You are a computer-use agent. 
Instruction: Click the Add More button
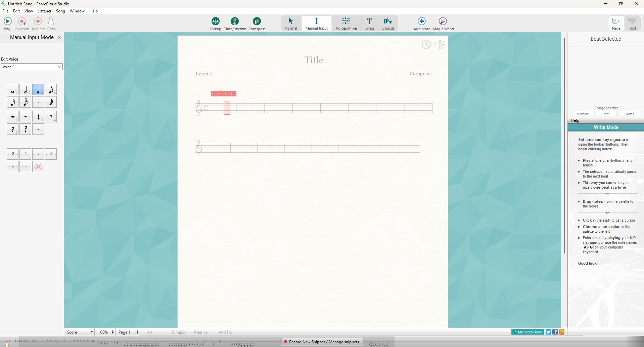tap(422, 24)
